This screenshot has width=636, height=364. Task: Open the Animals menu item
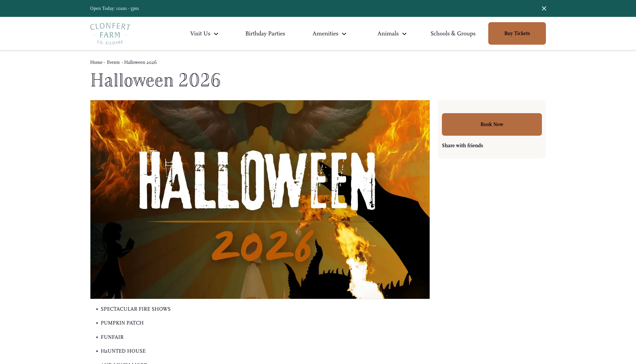point(388,33)
